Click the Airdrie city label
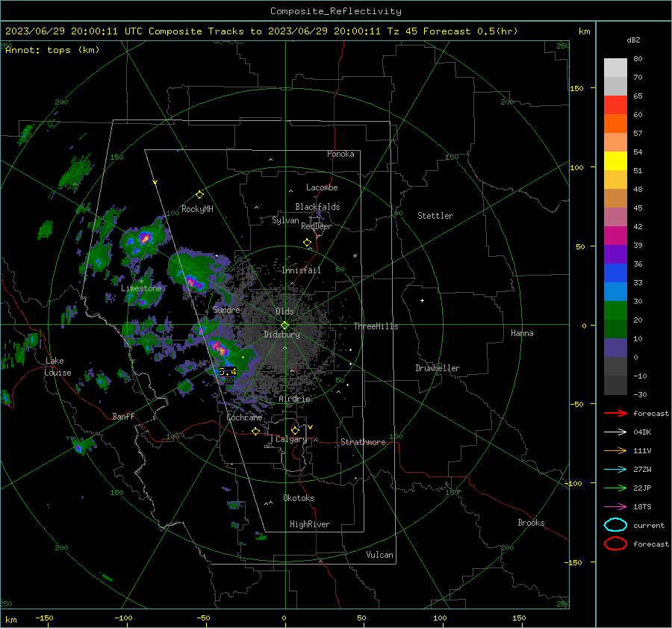Viewport: 672px width, 628px height. pyautogui.click(x=294, y=399)
